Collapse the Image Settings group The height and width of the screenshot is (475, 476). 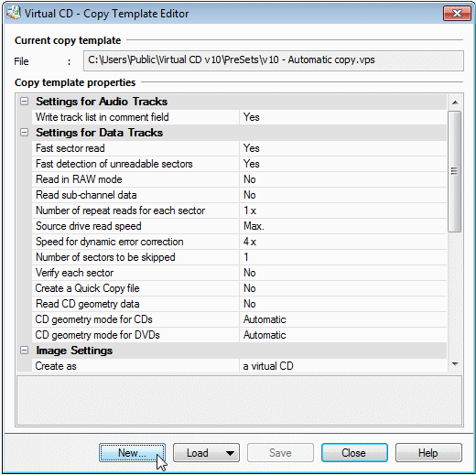tap(24, 351)
